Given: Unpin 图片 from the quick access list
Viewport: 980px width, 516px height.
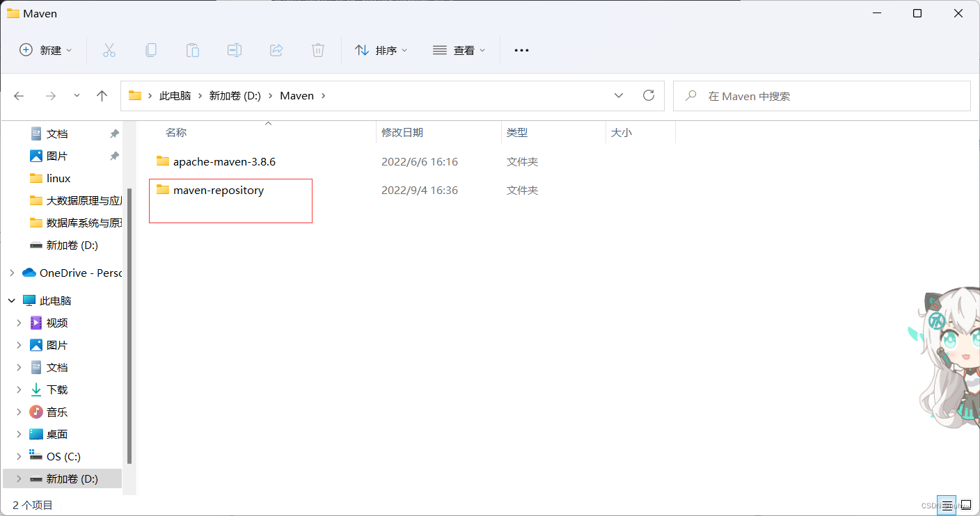Looking at the screenshot, I should click(x=114, y=156).
